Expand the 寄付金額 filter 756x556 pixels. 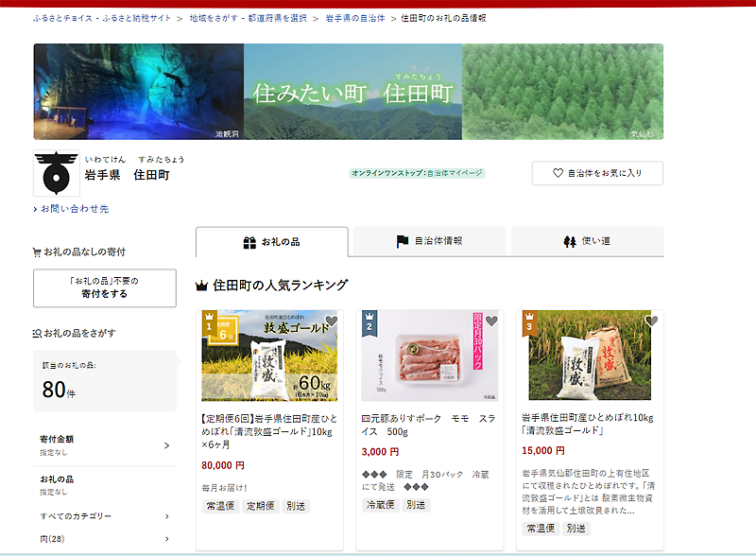[167, 444]
